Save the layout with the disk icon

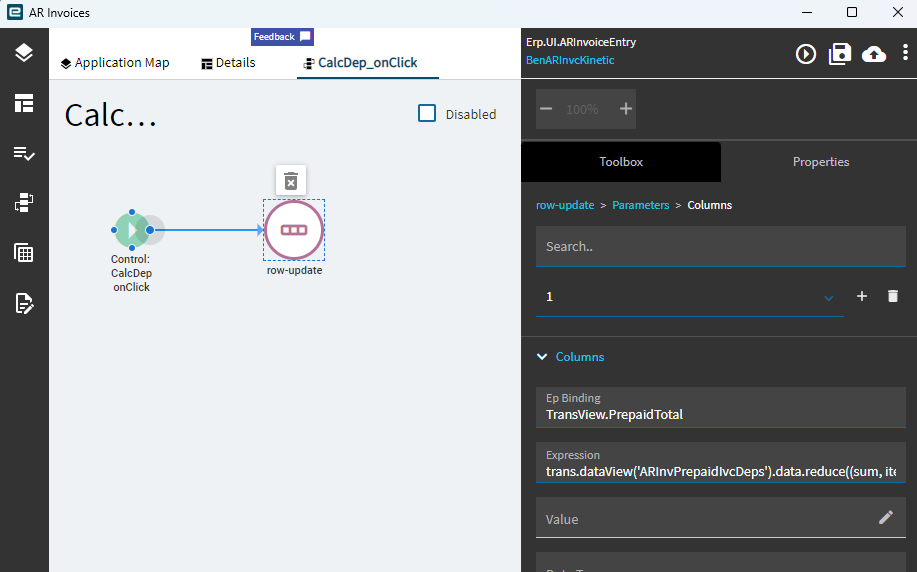coord(840,54)
